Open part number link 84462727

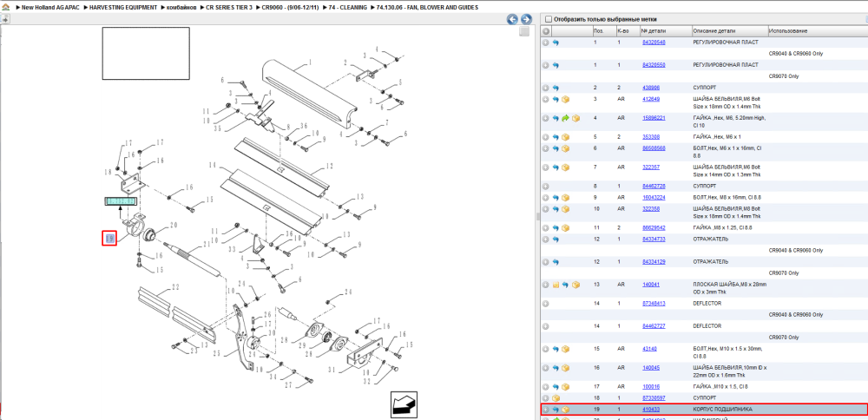(654, 326)
